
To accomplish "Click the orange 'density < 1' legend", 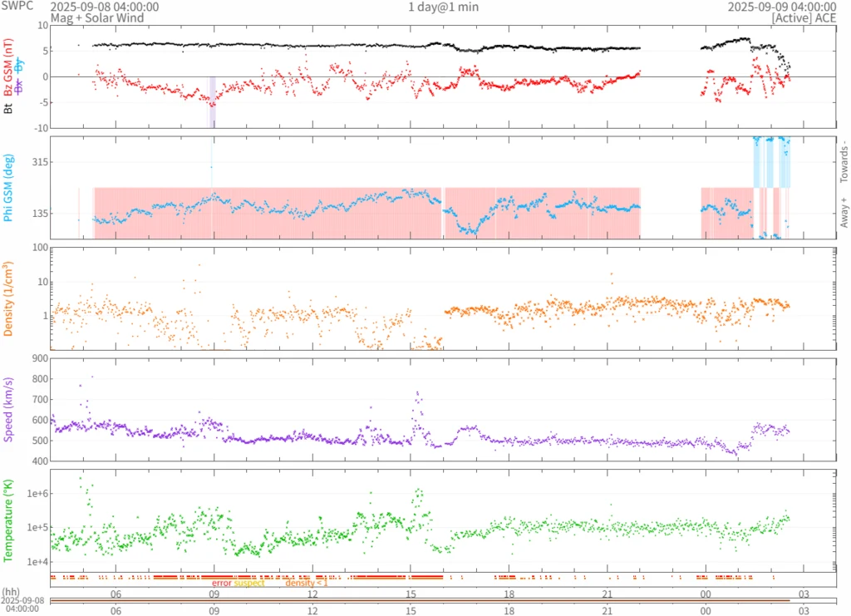I will (x=307, y=584).
